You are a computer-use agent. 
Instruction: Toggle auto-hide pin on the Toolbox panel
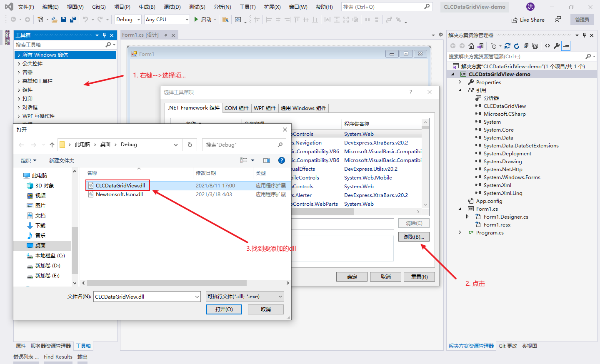coord(104,35)
